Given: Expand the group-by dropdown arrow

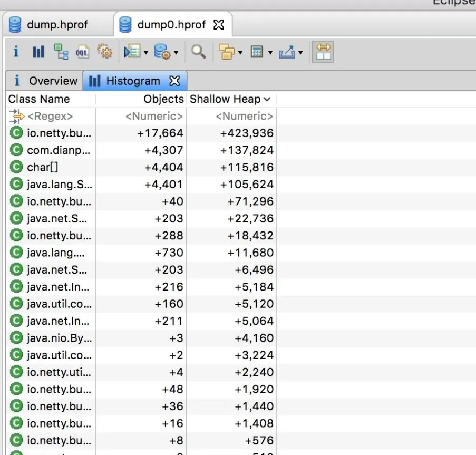Looking at the screenshot, I should tap(240, 53).
